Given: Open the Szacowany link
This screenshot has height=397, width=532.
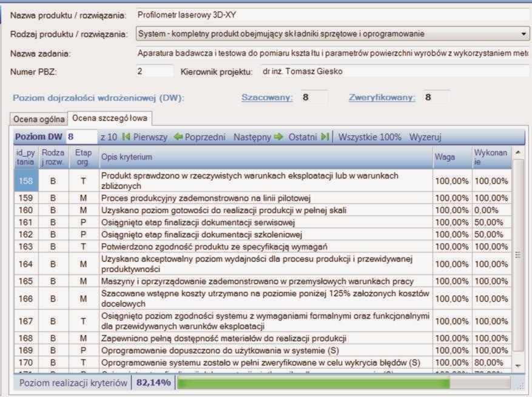Looking at the screenshot, I should 267,98.
